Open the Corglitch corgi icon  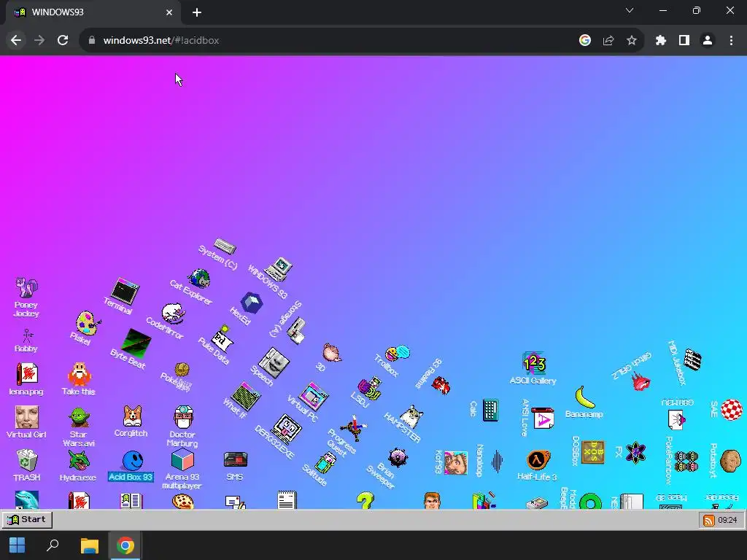pyautogui.click(x=132, y=416)
